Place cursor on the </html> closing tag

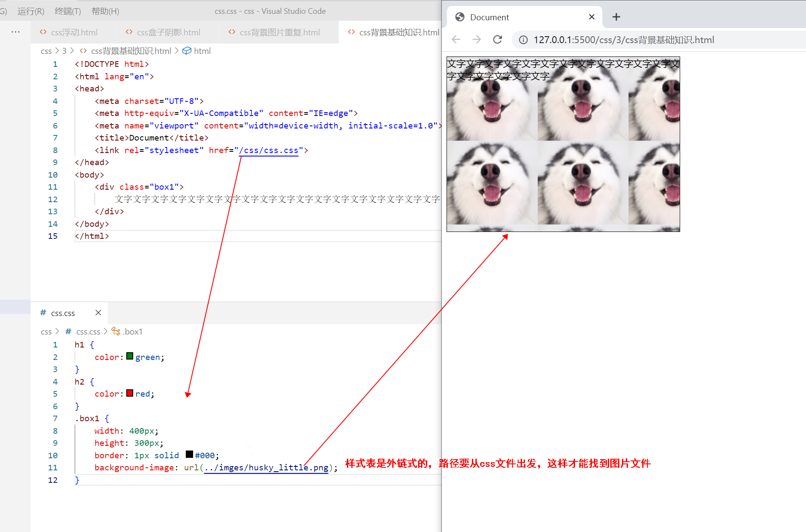tap(92, 236)
